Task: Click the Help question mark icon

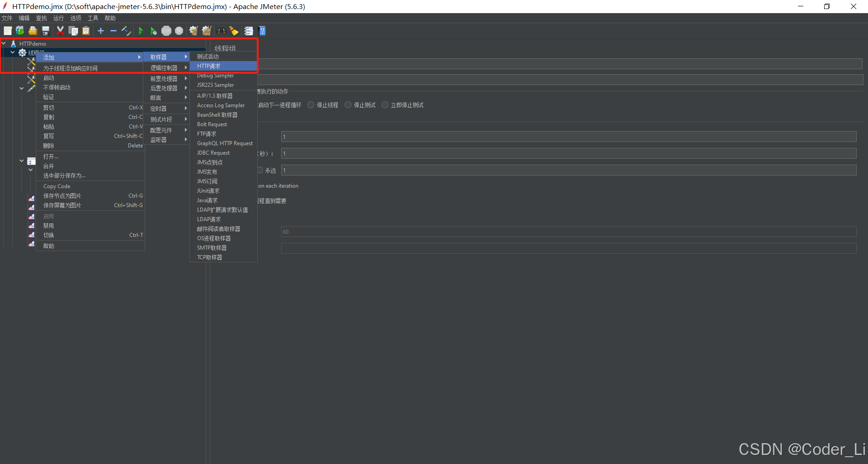Action: (x=262, y=31)
